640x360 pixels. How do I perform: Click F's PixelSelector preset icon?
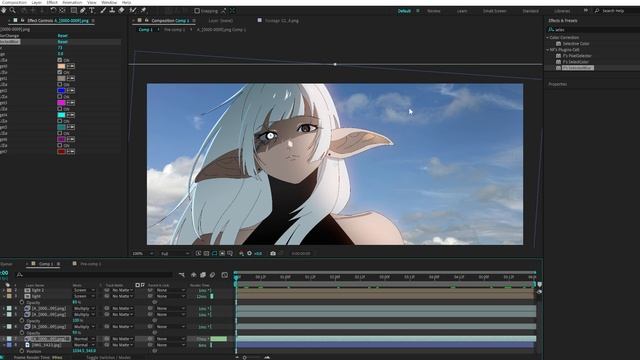click(x=559, y=56)
